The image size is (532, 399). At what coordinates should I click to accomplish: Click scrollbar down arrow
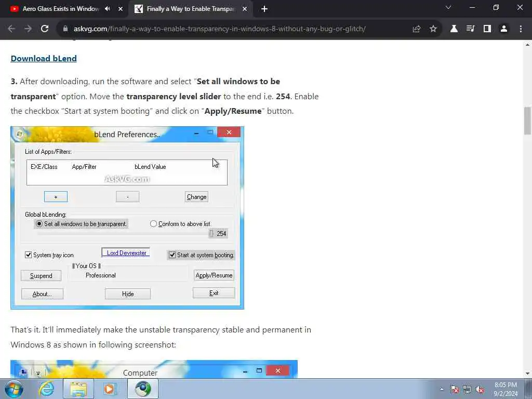point(528,374)
